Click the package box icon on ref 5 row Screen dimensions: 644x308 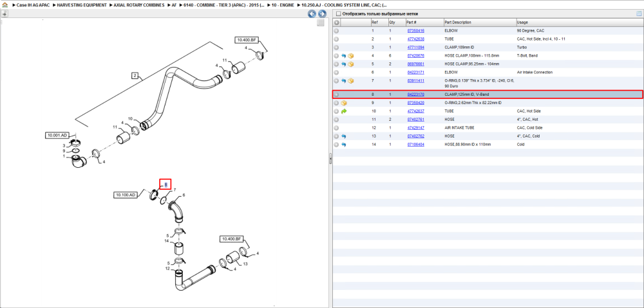351,64
